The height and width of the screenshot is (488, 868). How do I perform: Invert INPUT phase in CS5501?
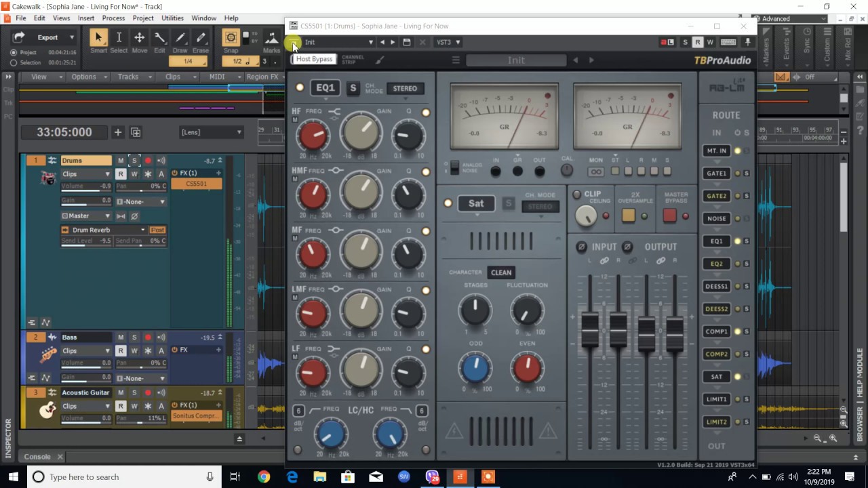tap(581, 247)
